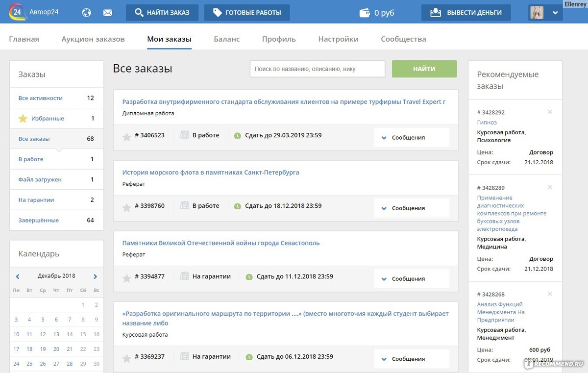Click the 0 руб balance amount
This screenshot has height=373, width=588.
pyautogui.click(x=384, y=13)
